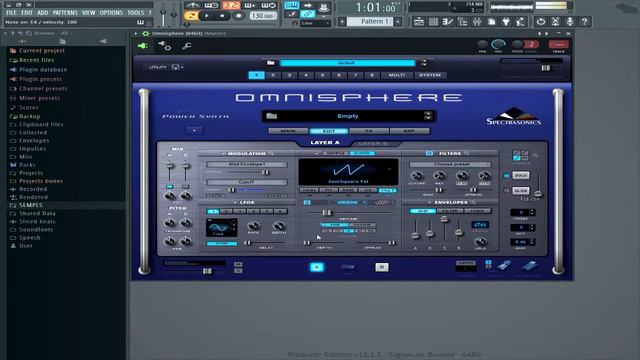Screen dimensions: 640x360
Task: Open the FL Studio playlist view icon
Action: (x=419, y=22)
